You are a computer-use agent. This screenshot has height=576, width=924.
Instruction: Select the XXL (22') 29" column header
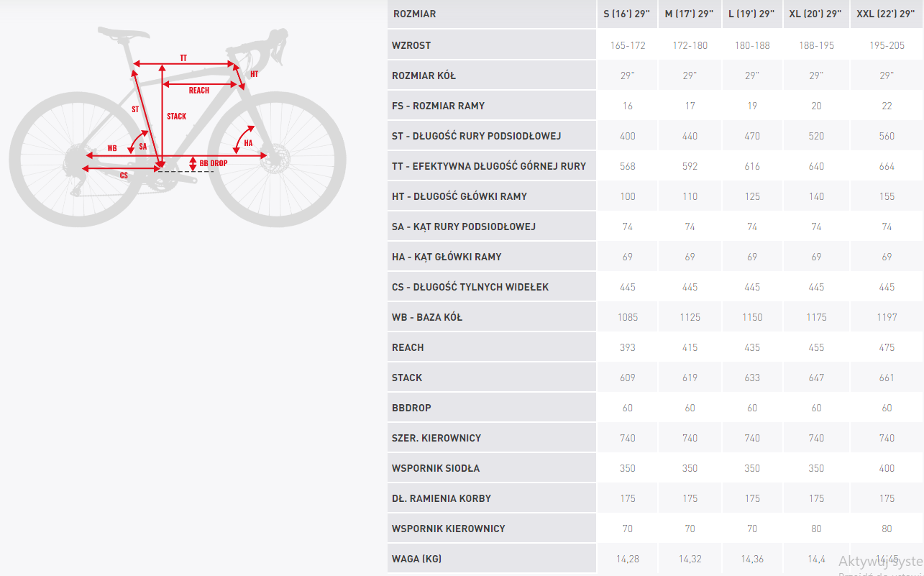point(886,14)
